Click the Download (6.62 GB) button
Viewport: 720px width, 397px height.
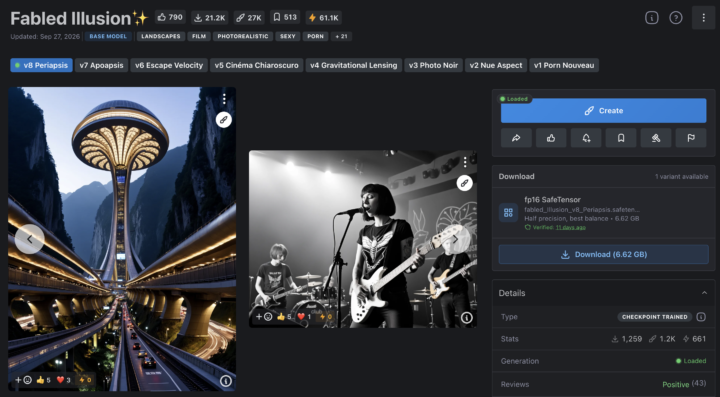(603, 254)
